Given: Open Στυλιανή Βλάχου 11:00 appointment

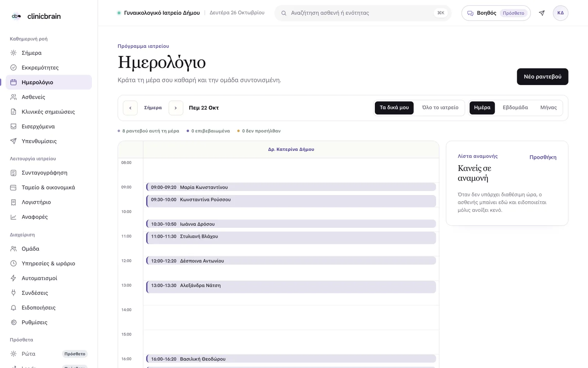Looking at the screenshot, I should click(291, 238).
